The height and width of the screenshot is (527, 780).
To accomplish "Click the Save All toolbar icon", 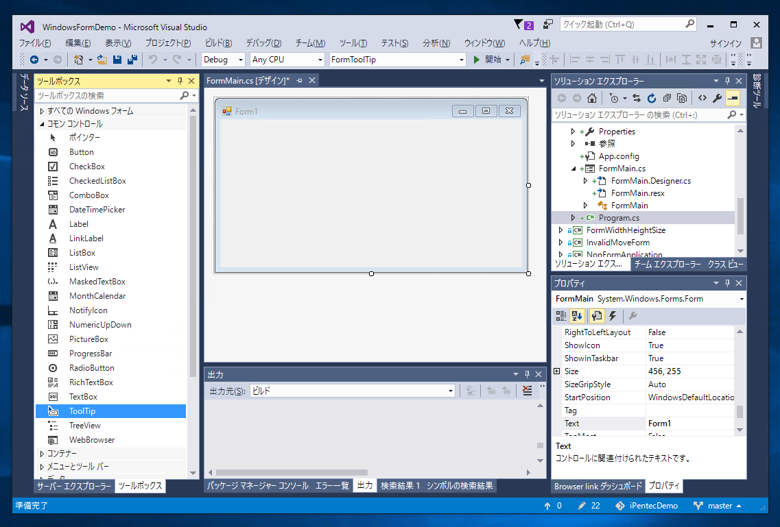I will click(x=132, y=60).
